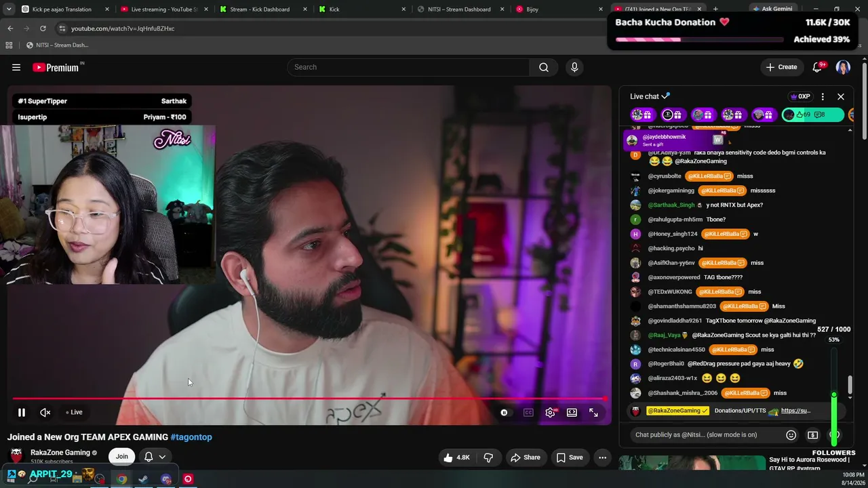Switch to Kick pe aajao Translation tab
The height and width of the screenshot is (488, 868).
tap(66, 9)
